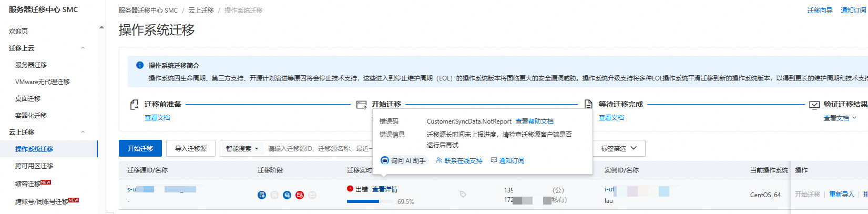
Task: Click the third blue migration stage icon
Action: pyautogui.click(x=287, y=195)
